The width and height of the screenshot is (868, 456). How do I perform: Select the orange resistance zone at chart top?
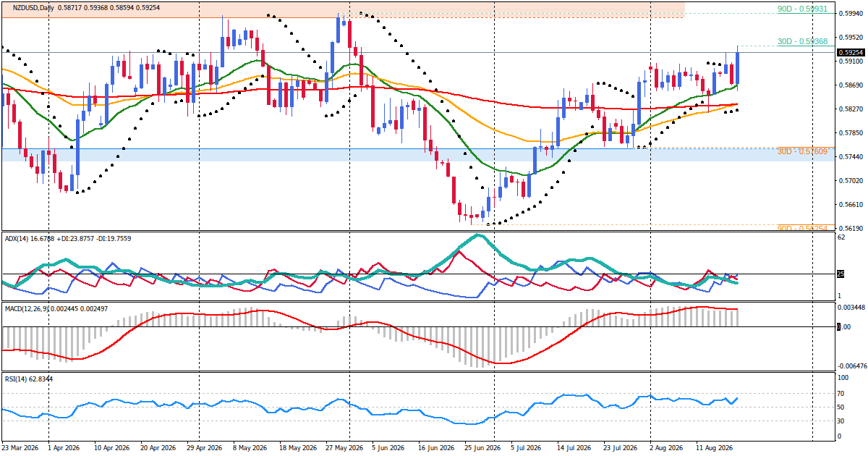coord(342,10)
